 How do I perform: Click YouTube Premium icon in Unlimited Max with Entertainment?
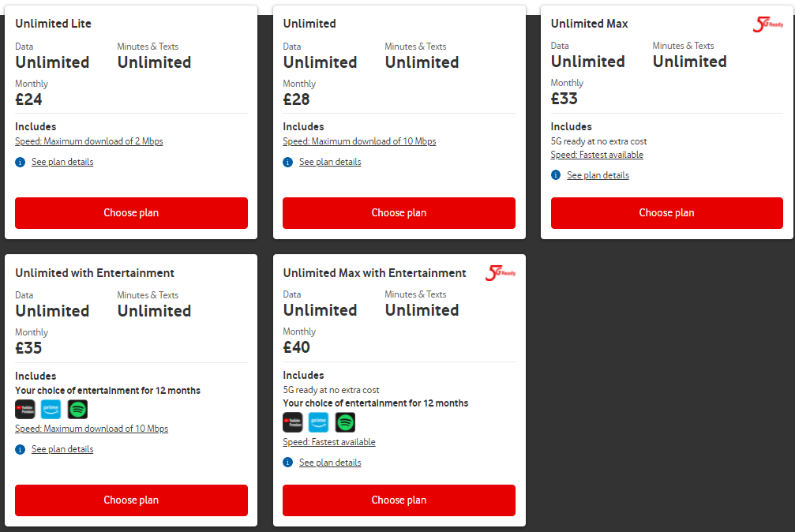tap(293, 422)
